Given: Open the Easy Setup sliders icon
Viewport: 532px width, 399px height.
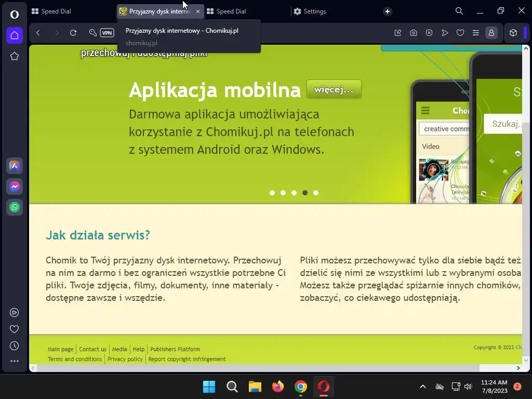Looking at the screenshot, I should [476, 33].
